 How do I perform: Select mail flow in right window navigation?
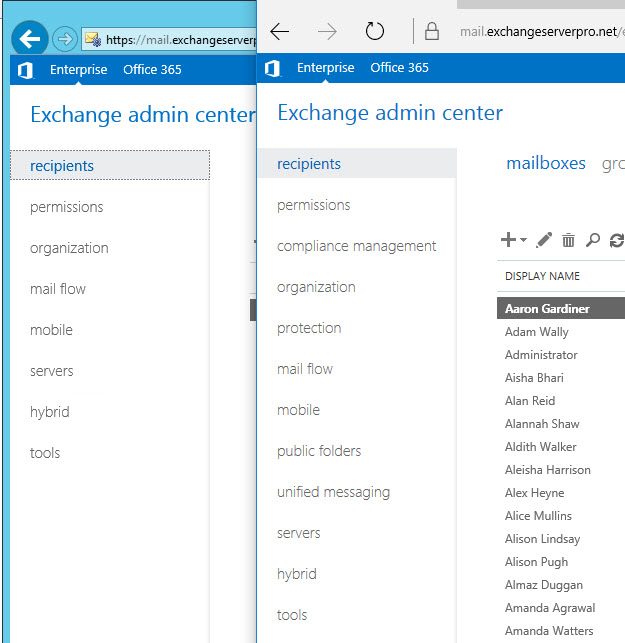(x=305, y=369)
